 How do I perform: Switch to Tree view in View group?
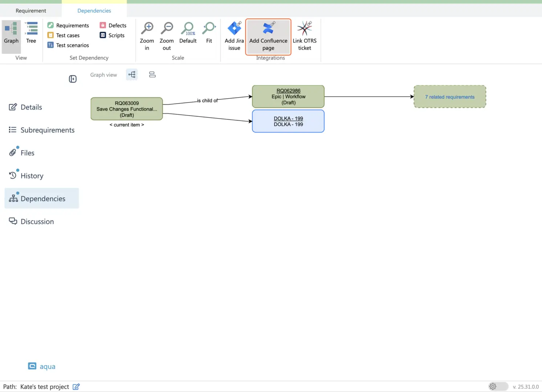tap(31, 33)
